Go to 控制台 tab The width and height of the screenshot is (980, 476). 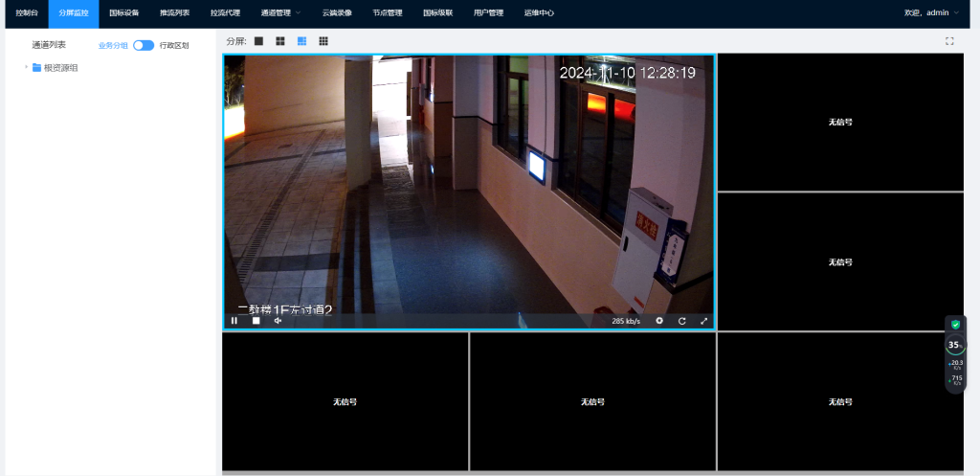pos(27,13)
